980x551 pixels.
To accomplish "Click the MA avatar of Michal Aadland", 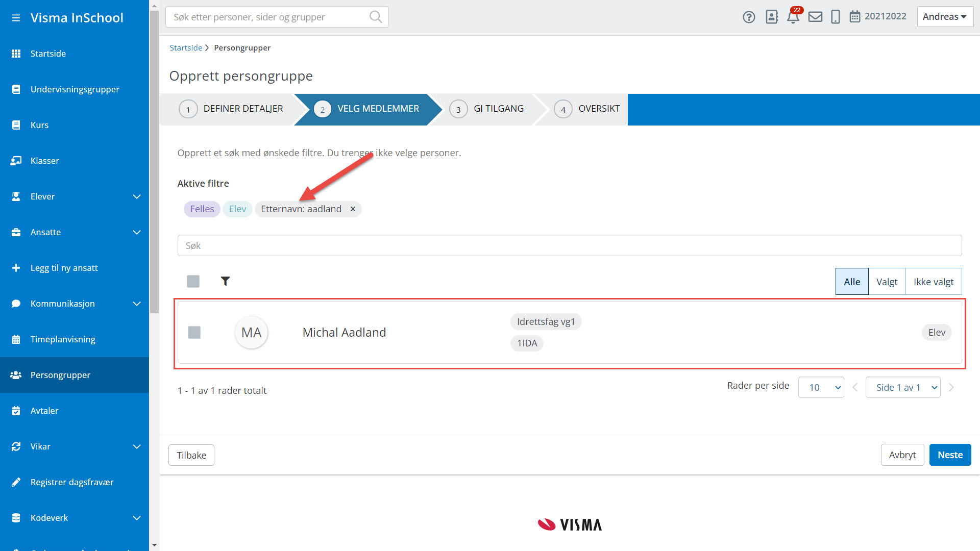I will (x=251, y=333).
